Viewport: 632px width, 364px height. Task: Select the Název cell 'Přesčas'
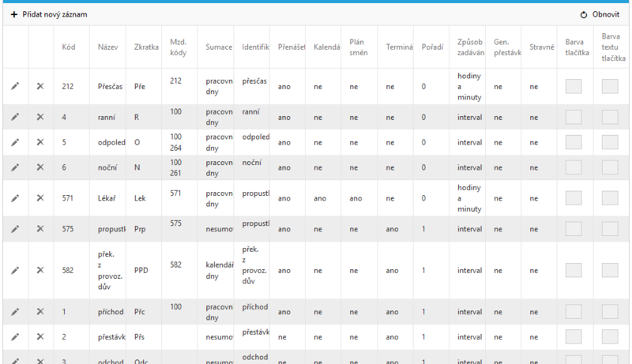click(110, 87)
